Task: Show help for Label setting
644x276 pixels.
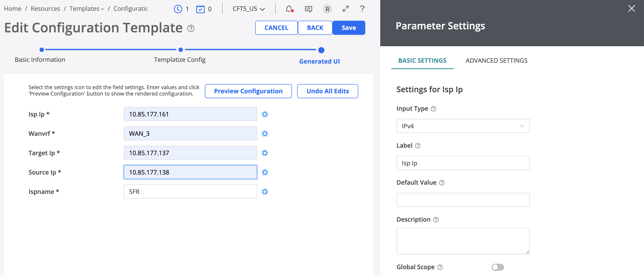Action: pos(418,146)
